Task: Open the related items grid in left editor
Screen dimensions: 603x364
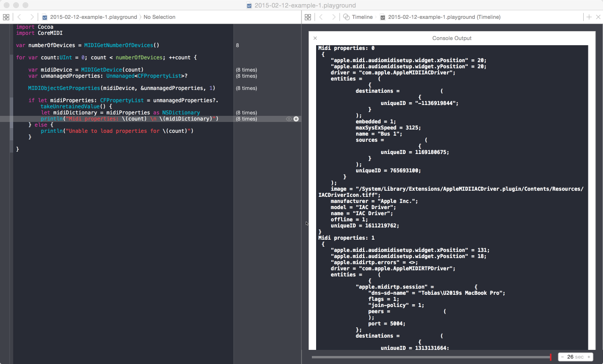Action: 6,17
